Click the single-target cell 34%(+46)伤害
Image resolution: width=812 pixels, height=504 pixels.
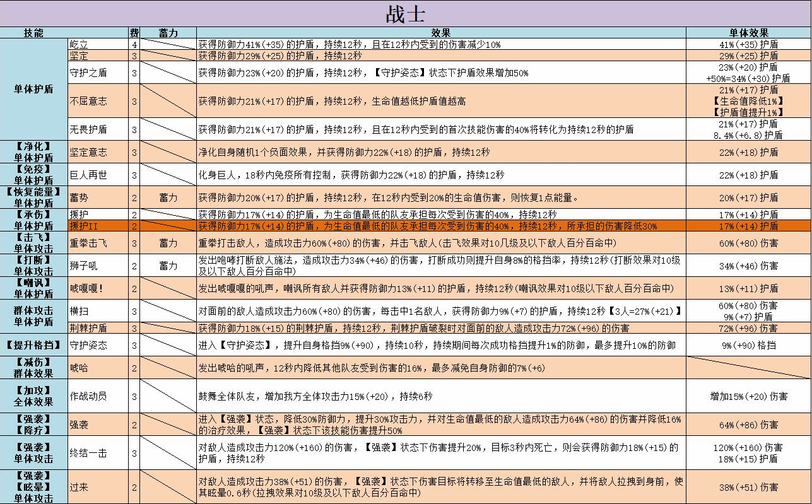749,266
